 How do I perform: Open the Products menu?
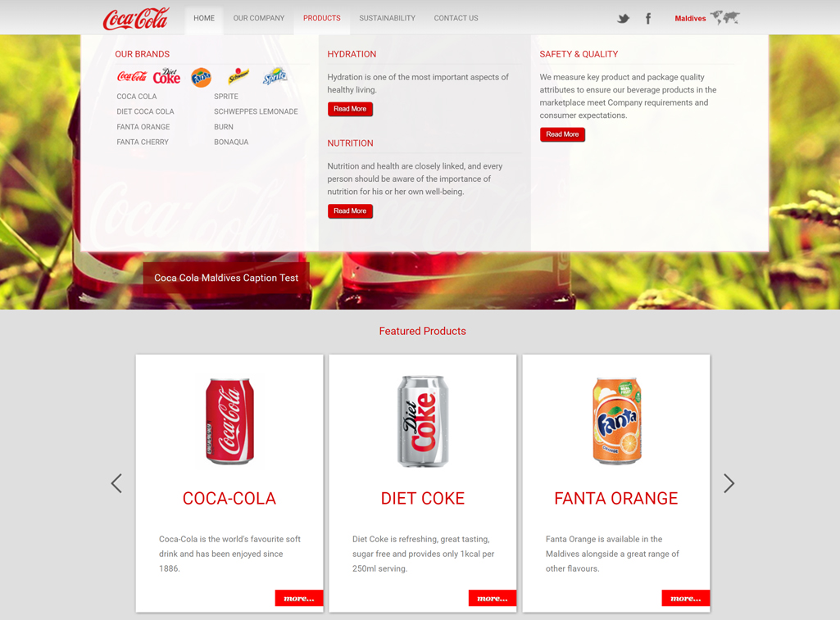pos(321,18)
